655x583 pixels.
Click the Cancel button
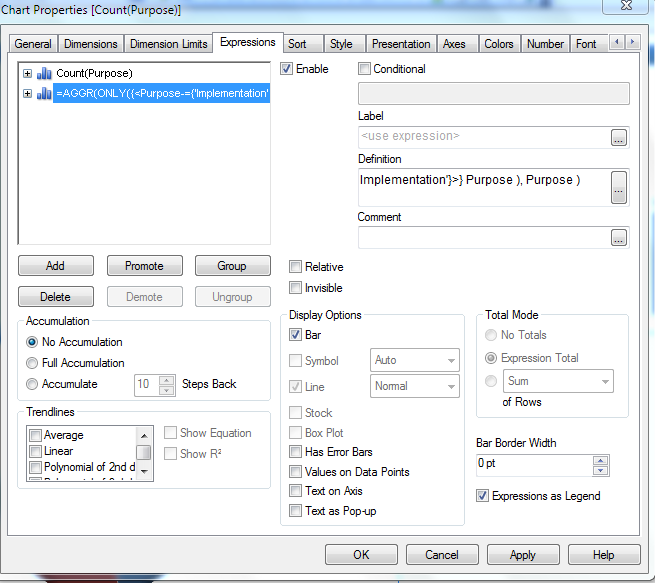[442, 555]
